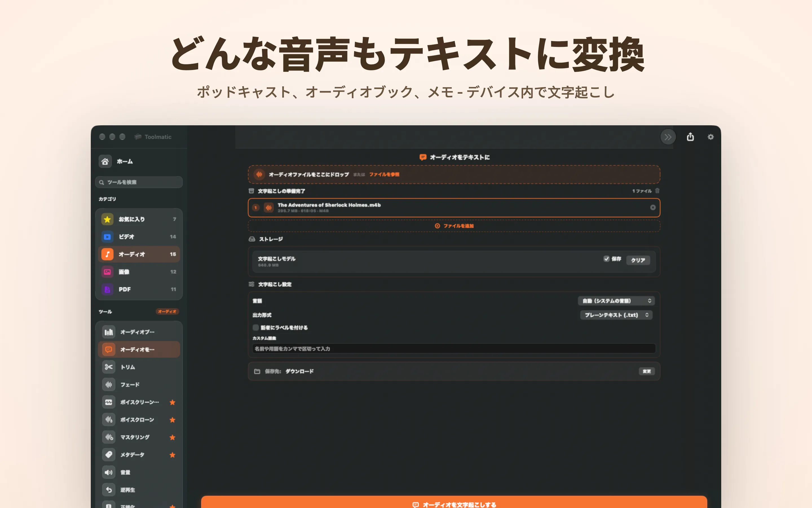Open the Audiobook (オーディオブ…) tool
The width and height of the screenshot is (812, 508).
coord(139,332)
